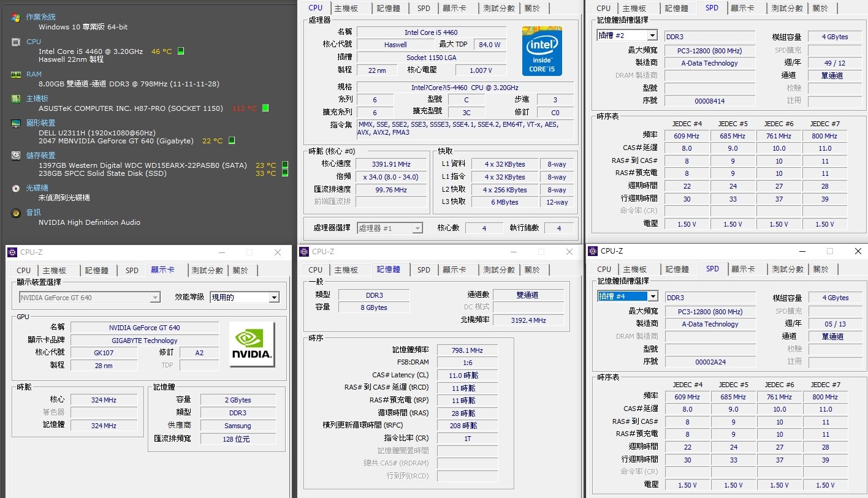Screen dimensions: 868x498
Task: Click the temperature indicator beside Western Digital 23 °C
Action: click(285, 165)
